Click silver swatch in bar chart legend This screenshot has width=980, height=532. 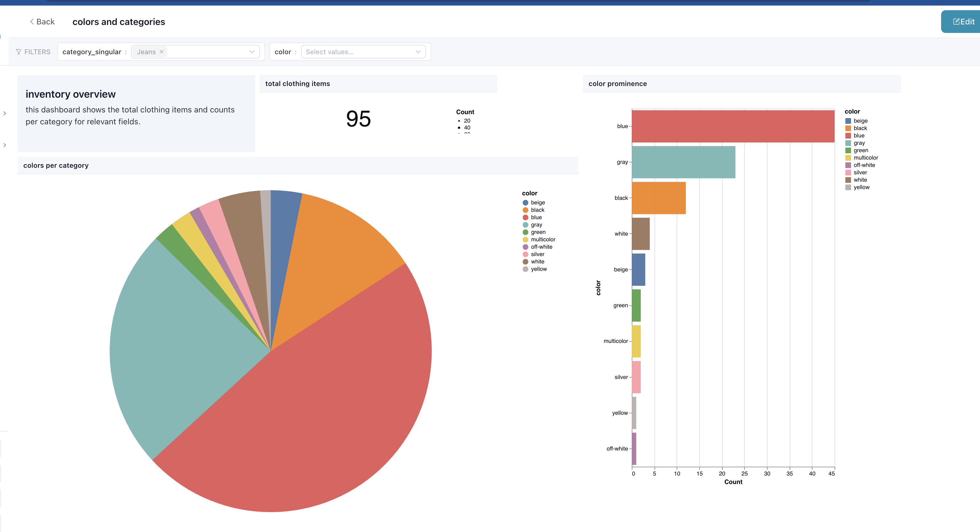tap(848, 173)
